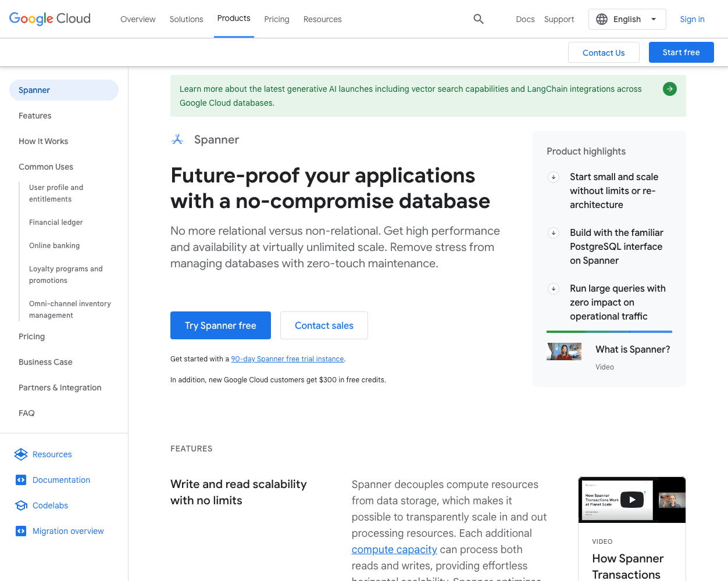Open the English language dropdown

[627, 19]
